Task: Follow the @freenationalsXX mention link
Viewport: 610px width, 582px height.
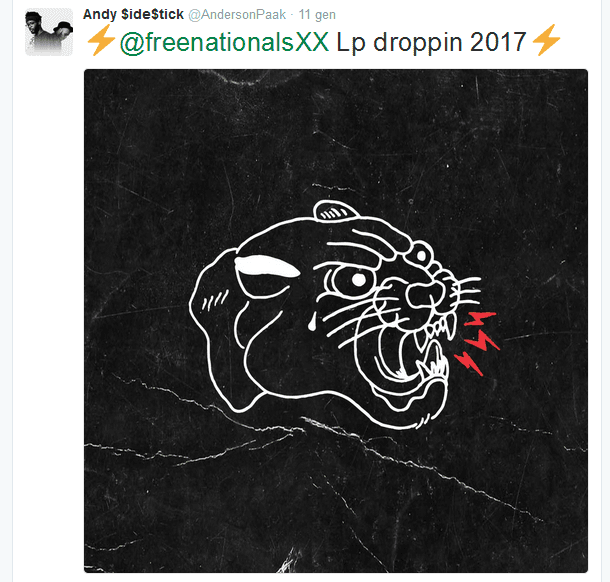Action: coord(224,41)
